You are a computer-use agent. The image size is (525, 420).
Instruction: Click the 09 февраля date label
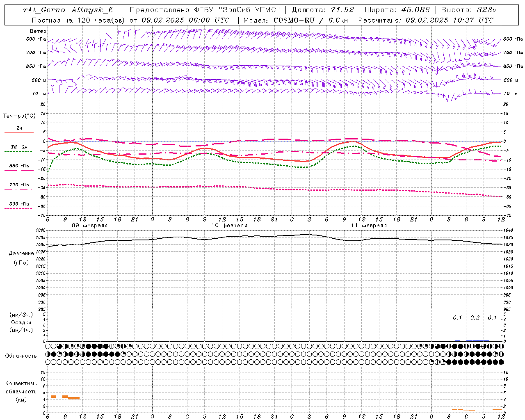coord(90,226)
